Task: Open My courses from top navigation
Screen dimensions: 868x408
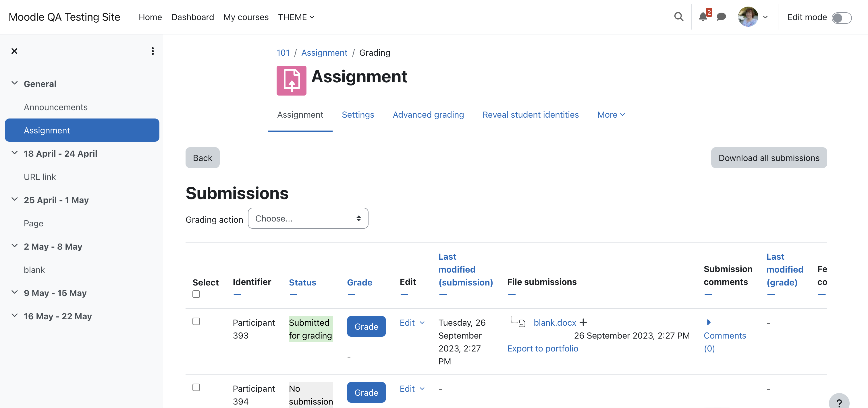Action: tap(246, 17)
